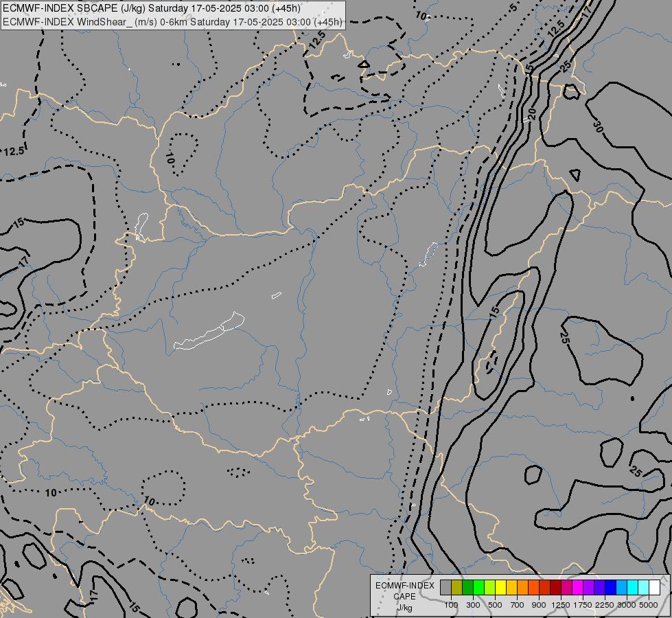672x618 pixels.
Task: Select the yellow-green legend swatch
Action: (x=490, y=587)
